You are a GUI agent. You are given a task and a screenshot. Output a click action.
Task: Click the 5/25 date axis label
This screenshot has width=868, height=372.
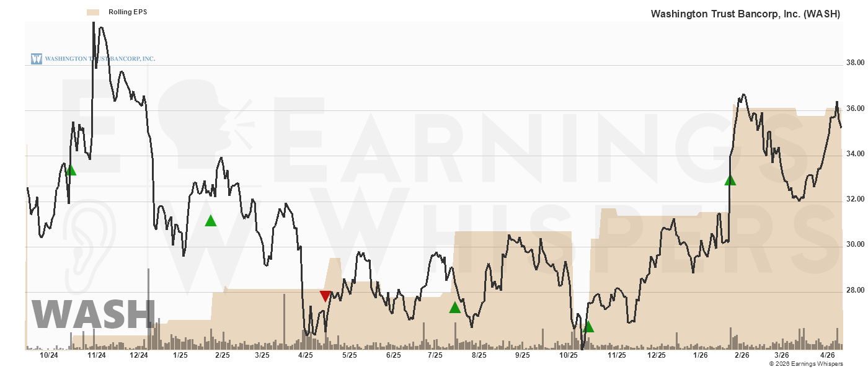[x=350, y=355]
